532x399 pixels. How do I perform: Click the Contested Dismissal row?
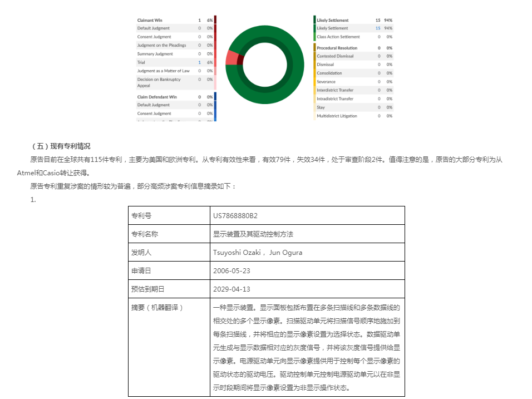click(335, 56)
